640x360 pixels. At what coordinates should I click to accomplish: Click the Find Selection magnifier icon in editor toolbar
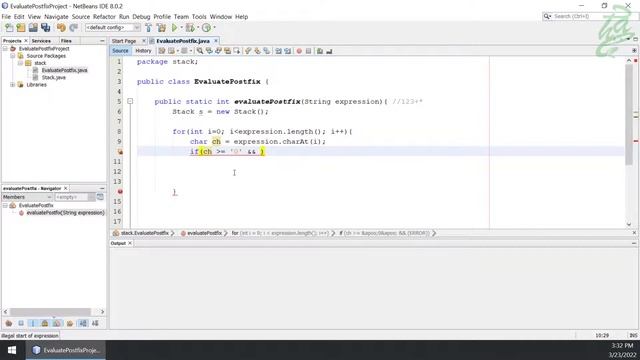click(200, 51)
